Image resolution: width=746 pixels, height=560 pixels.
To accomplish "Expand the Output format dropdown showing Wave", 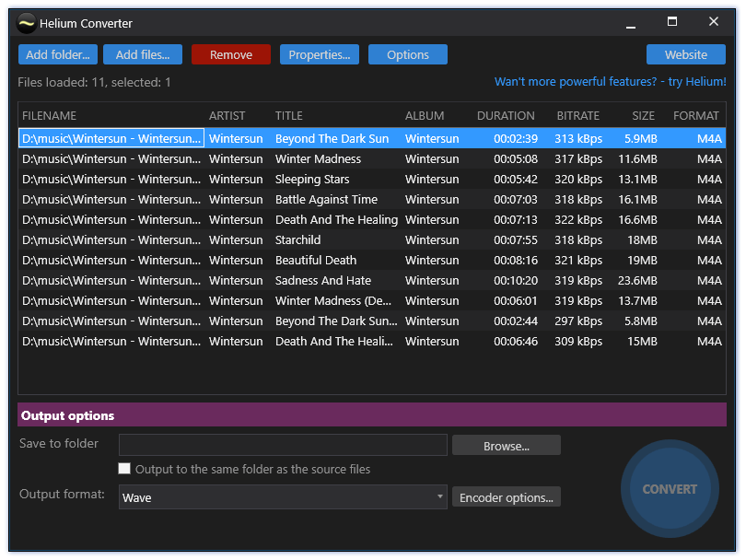I will pos(283,497).
